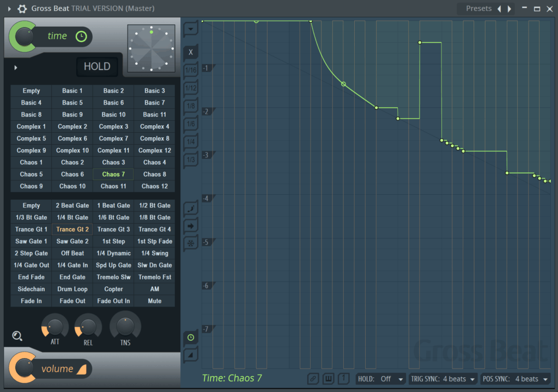This screenshot has height=392, width=558.
Task: Select volume preset Fade Out In
Action: 113,301
